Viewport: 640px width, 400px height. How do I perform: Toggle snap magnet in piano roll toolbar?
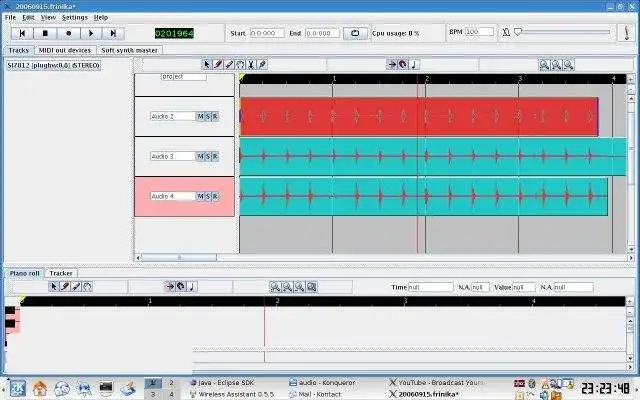click(x=181, y=287)
